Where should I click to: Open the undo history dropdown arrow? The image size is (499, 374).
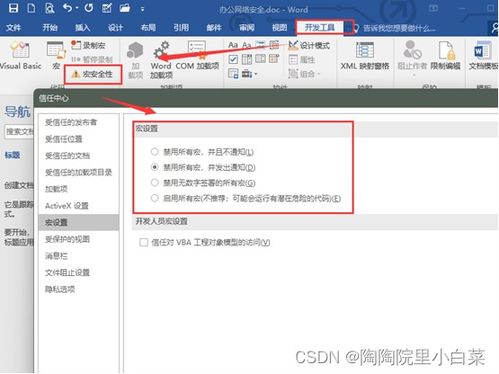pos(77,8)
